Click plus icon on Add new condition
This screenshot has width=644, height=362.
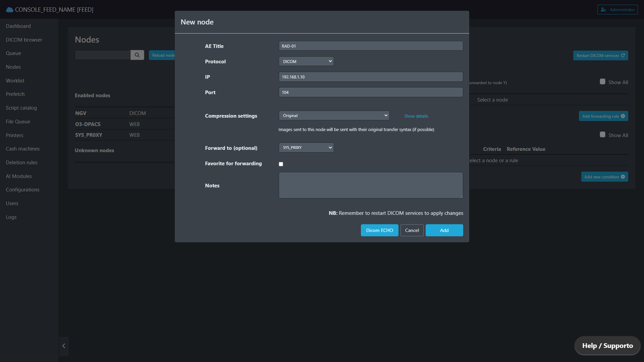click(623, 177)
